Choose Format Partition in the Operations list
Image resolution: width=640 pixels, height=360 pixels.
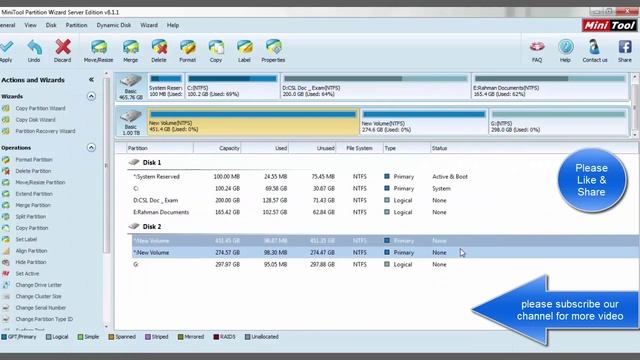point(34,160)
